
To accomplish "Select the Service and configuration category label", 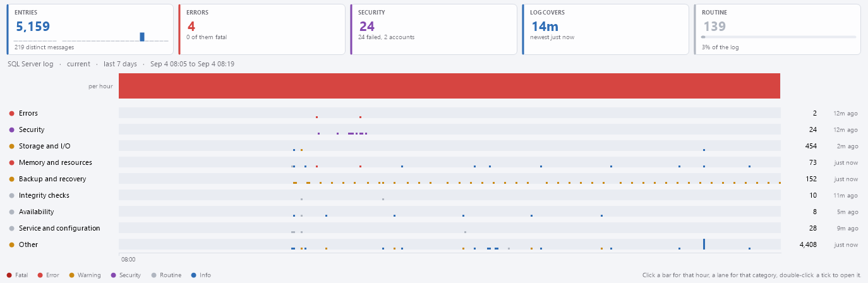I will click(59, 228).
